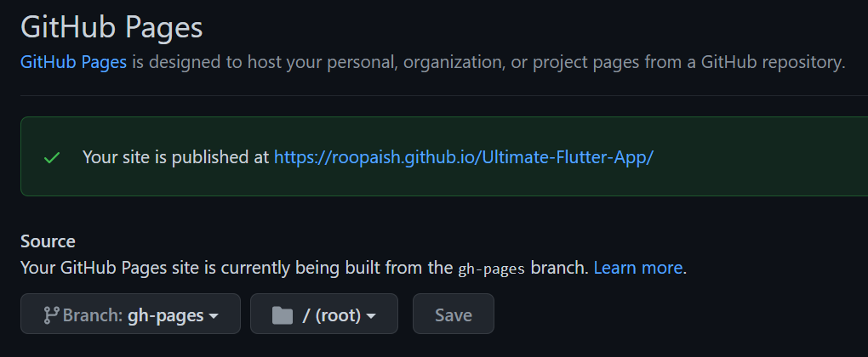
Task: Click the git branch icon
Action: coord(50,315)
